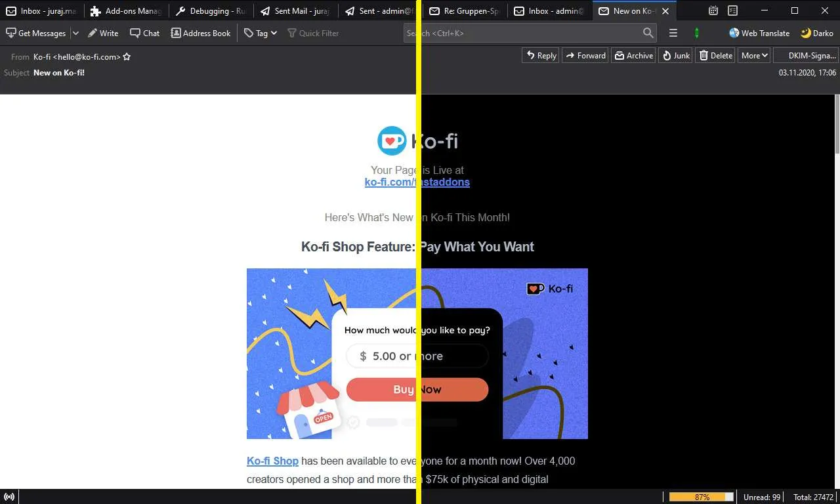Open the Web Translate add-on
This screenshot has height=504, width=840.
coord(759,33)
